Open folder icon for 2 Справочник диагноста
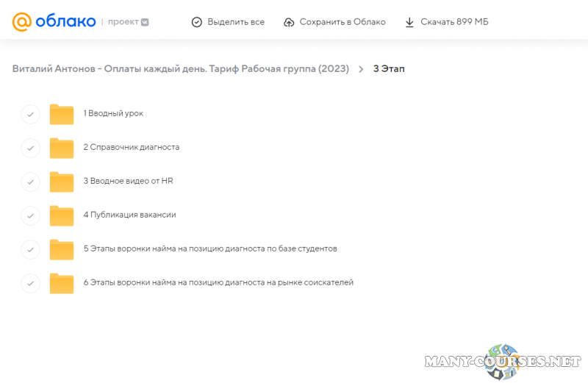 click(x=62, y=148)
